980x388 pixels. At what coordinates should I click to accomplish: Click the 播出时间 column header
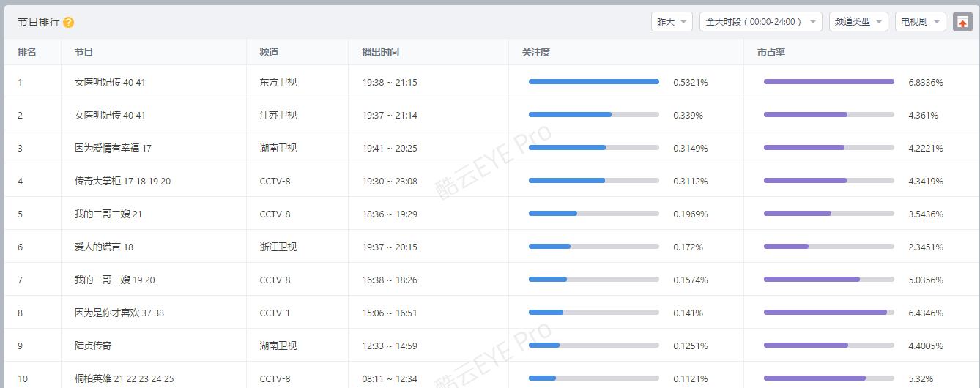tap(380, 52)
